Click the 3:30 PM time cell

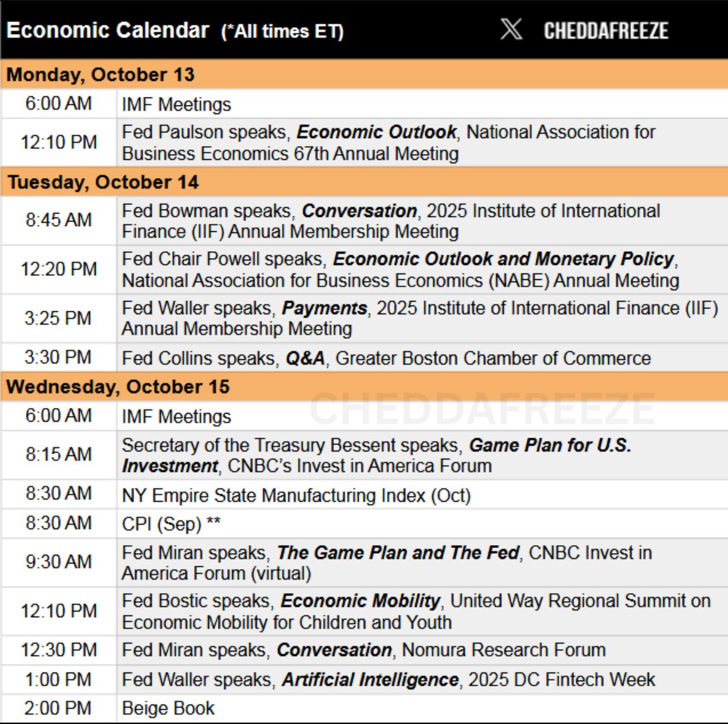pos(59,357)
